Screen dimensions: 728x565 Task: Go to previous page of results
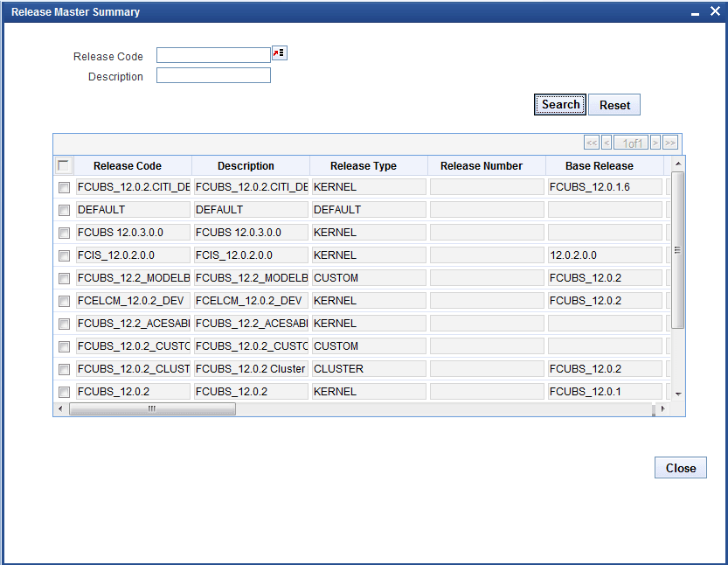pos(607,143)
